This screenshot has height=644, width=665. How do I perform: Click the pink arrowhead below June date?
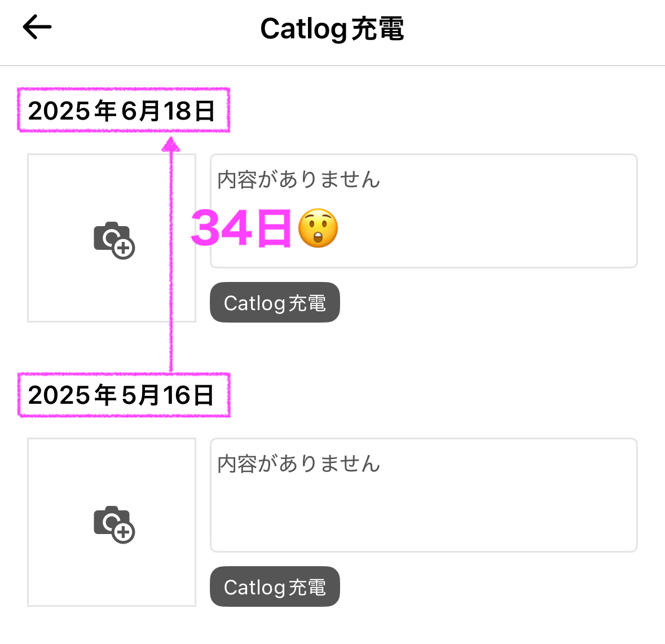click(171, 144)
